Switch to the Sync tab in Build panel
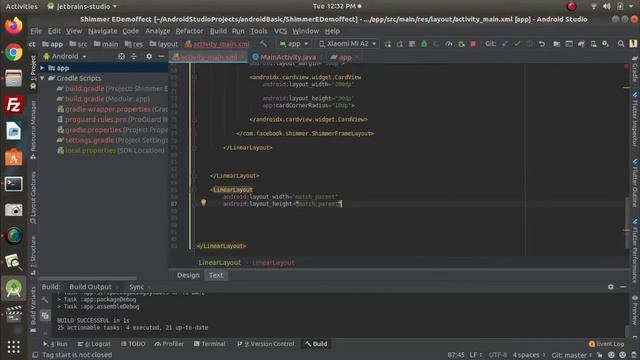 [136, 287]
